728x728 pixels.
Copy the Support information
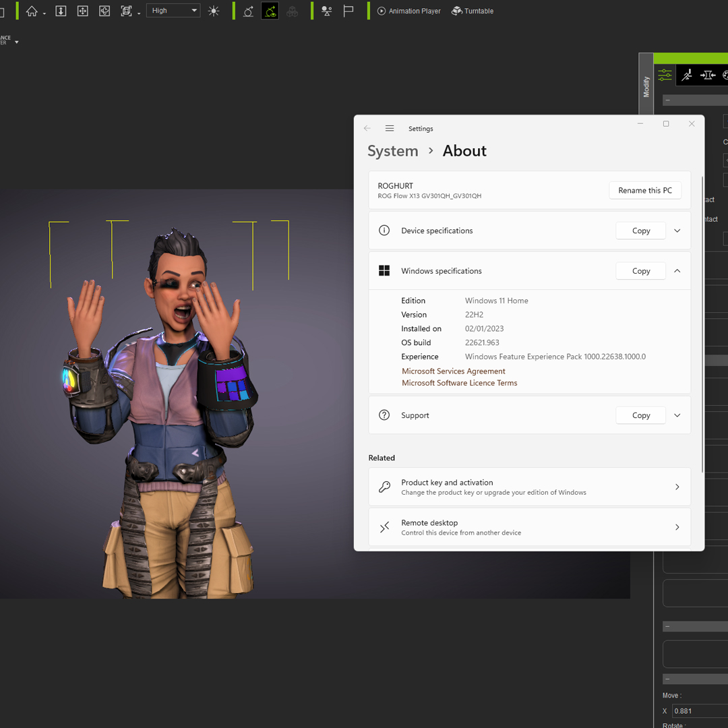click(x=641, y=415)
